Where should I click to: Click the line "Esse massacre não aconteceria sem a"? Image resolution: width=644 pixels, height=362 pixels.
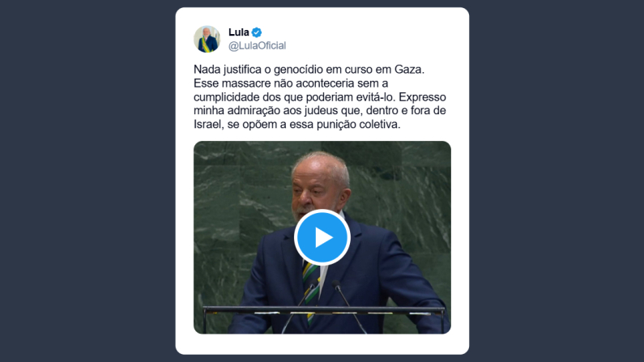coord(291,83)
